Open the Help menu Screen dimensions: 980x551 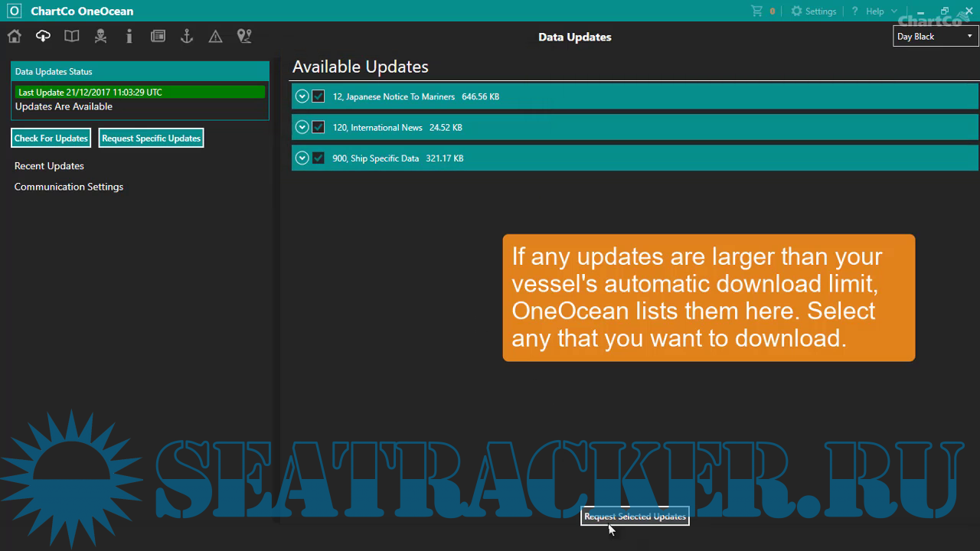tap(874, 11)
